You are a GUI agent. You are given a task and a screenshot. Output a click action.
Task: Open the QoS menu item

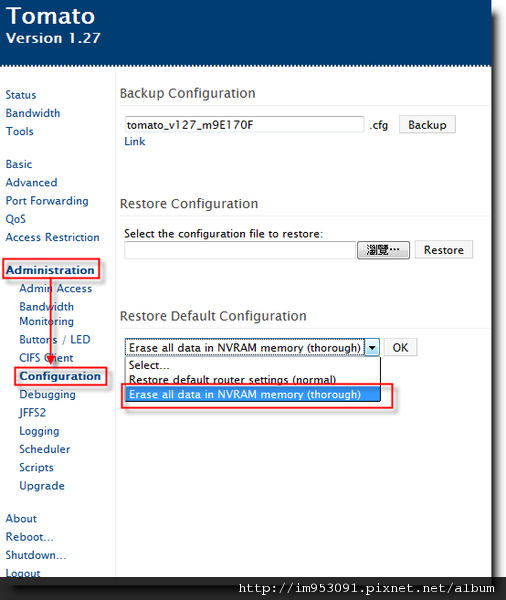(16, 219)
